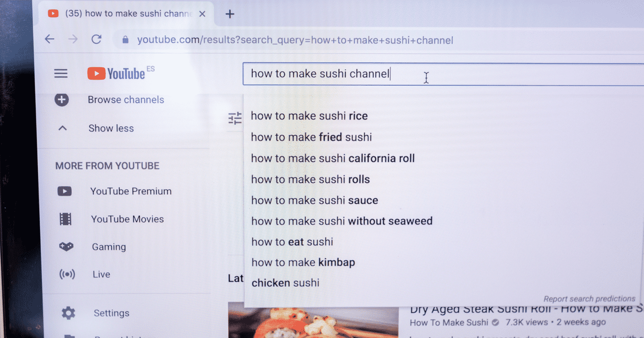The image size is (644, 338).
Task: Open a new browser tab with plus
Action: click(x=230, y=14)
